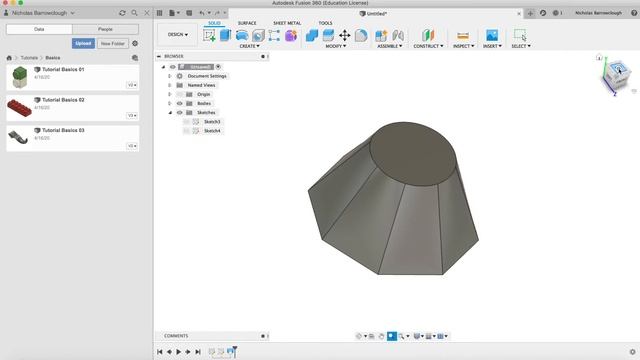Screen dimensions: 640x360
Task: Click the Construct offset plane icon
Action: click(428, 36)
